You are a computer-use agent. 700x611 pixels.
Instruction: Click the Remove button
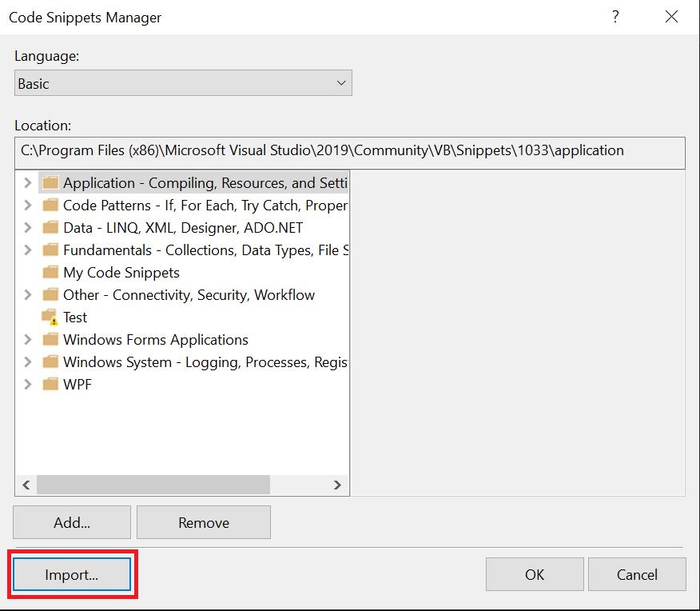204,522
